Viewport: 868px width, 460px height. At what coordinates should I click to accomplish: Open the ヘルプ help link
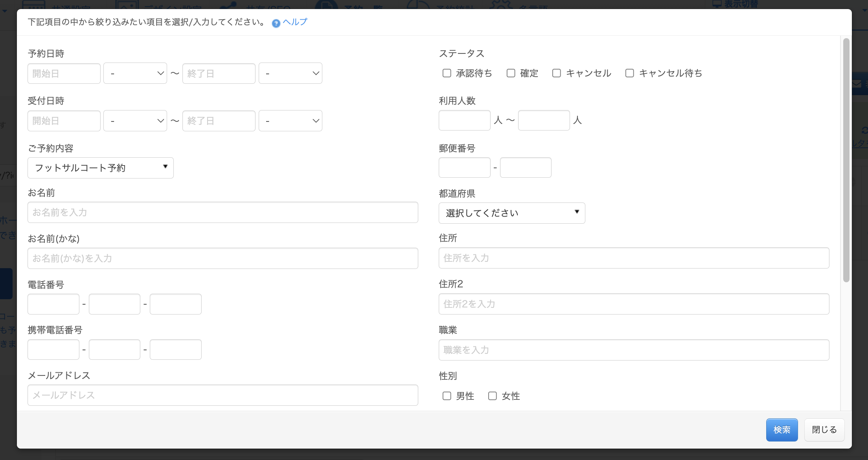click(295, 22)
